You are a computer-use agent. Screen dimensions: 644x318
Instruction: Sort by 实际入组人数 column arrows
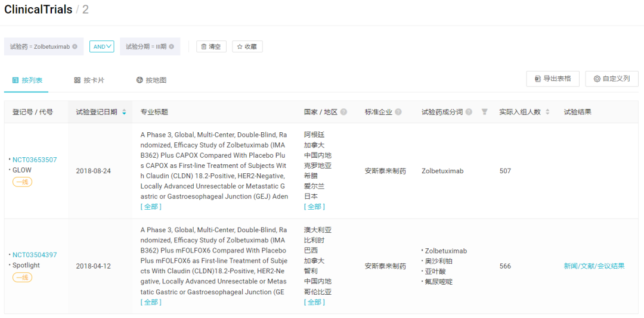coord(547,112)
